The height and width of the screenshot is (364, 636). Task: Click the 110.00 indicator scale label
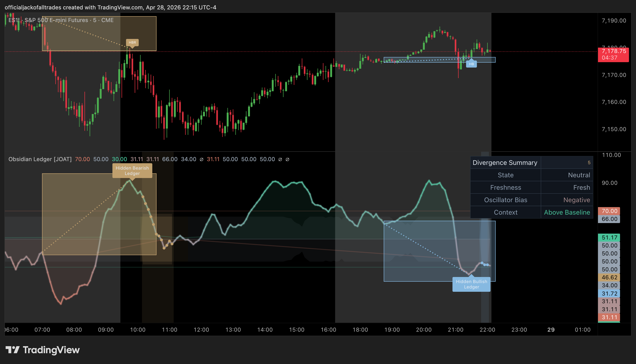pos(611,155)
